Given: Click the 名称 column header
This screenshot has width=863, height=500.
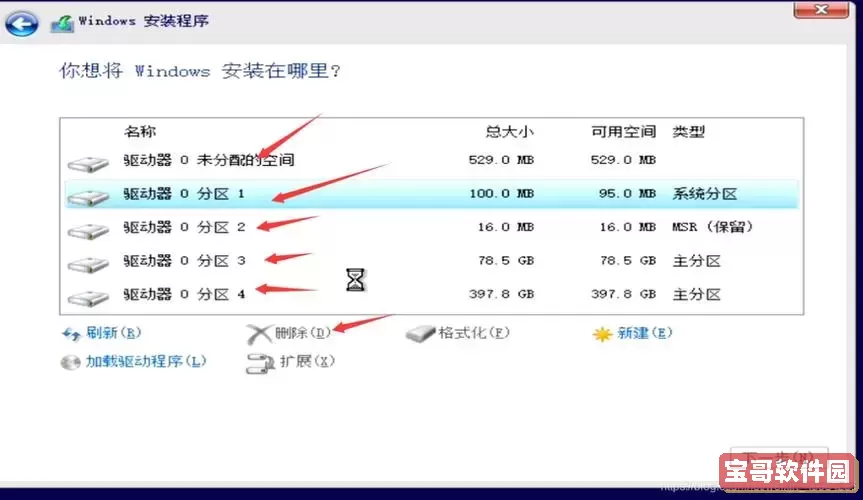Looking at the screenshot, I should tap(140, 132).
